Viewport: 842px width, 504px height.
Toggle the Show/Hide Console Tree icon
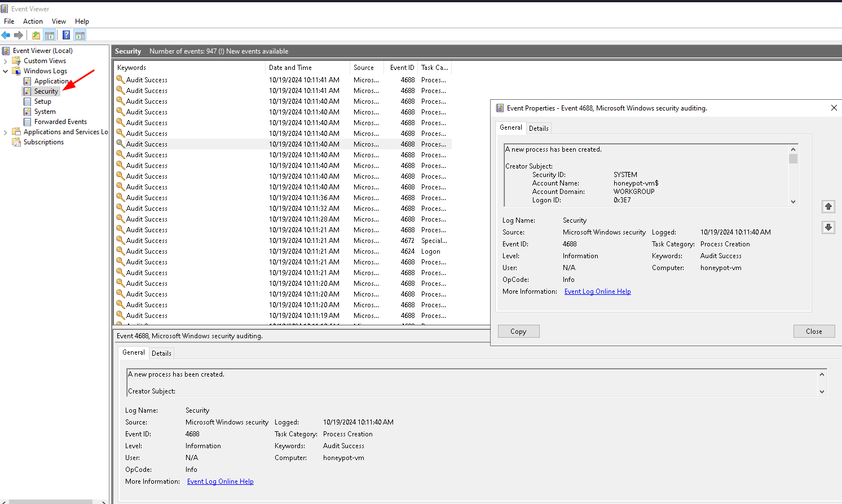pyautogui.click(x=50, y=35)
